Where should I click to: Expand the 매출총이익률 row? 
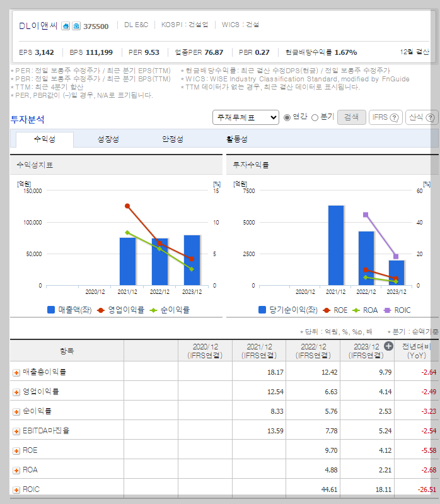(16, 373)
